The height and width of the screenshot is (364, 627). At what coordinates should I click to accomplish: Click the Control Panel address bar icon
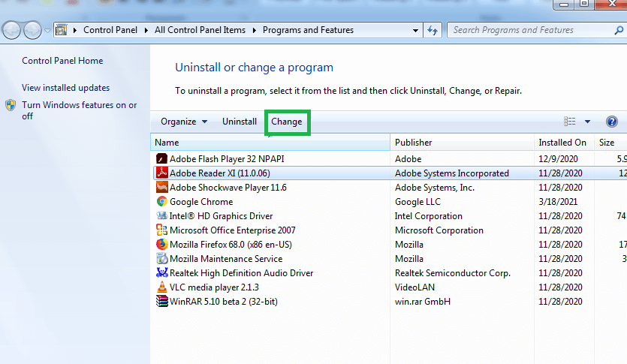pyautogui.click(x=61, y=30)
